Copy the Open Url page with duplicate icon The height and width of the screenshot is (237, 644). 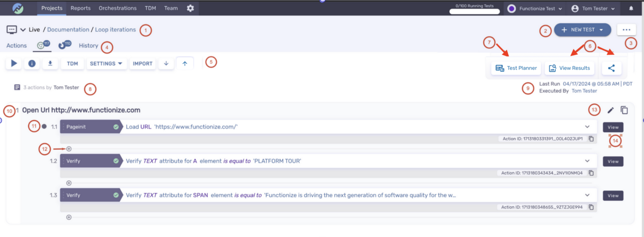point(624,110)
